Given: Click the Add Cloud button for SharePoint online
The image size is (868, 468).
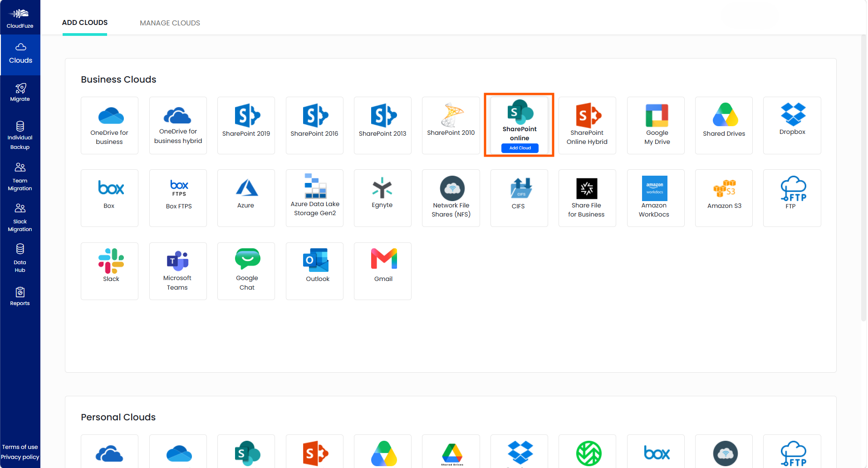Looking at the screenshot, I should click(520, 148).
